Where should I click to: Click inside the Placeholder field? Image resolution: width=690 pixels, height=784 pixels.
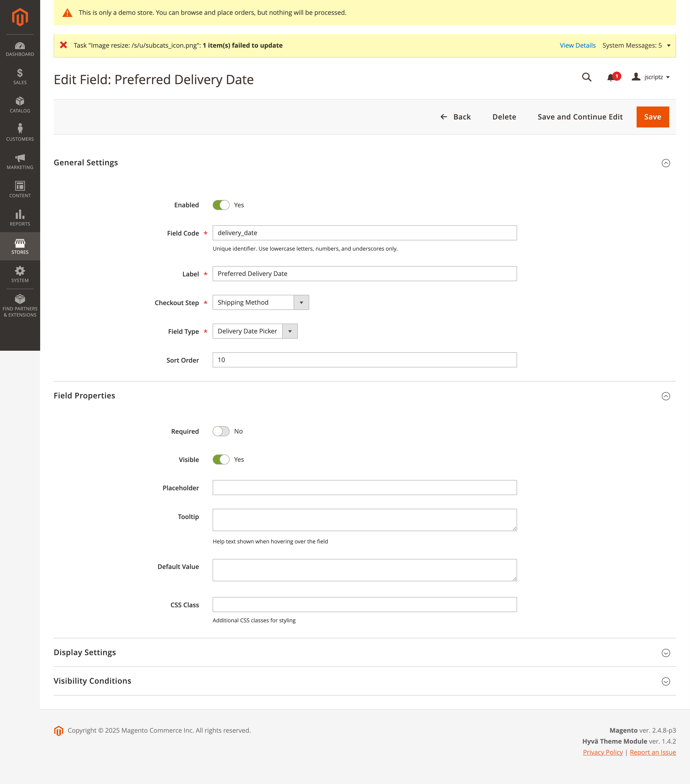coord(365,488)
